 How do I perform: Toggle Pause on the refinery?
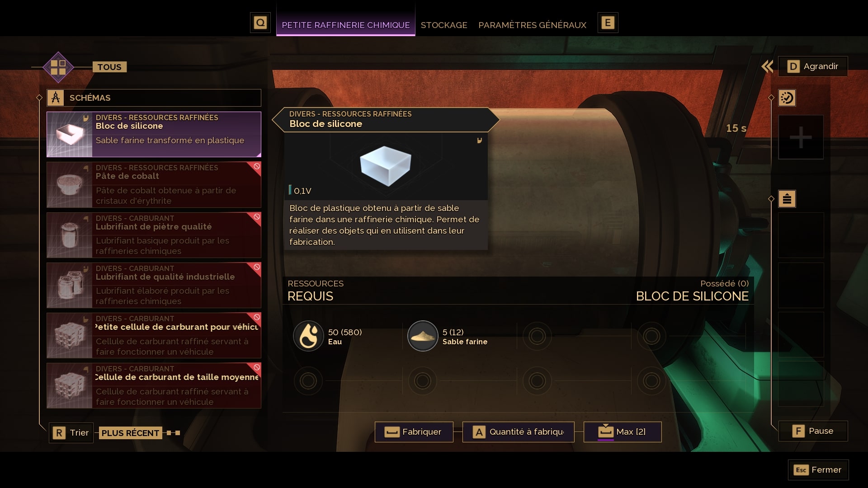click(813, 431)
